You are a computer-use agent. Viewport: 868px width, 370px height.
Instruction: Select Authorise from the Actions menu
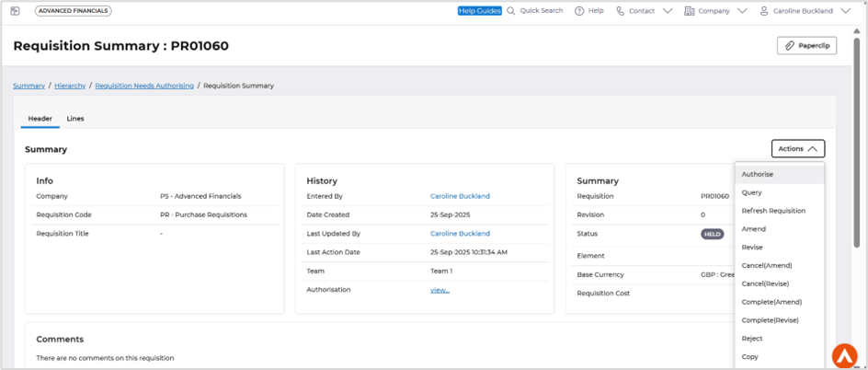tap(758, 174)
